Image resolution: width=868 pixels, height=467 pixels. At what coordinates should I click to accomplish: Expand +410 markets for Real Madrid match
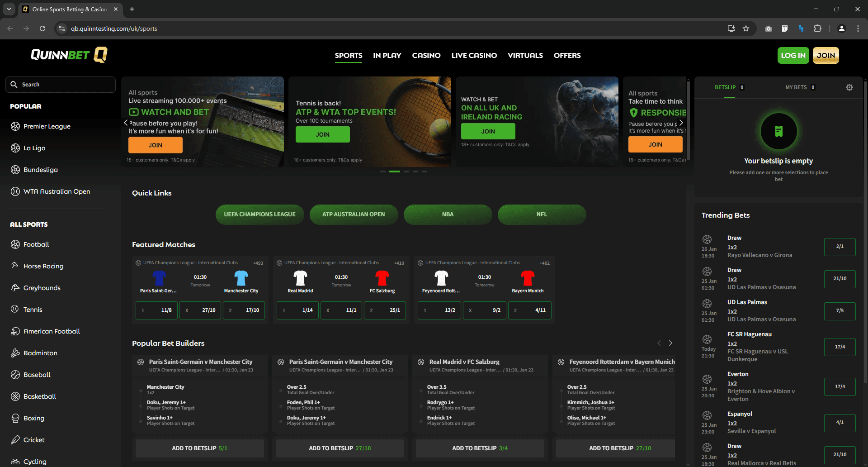click(399, 263)
